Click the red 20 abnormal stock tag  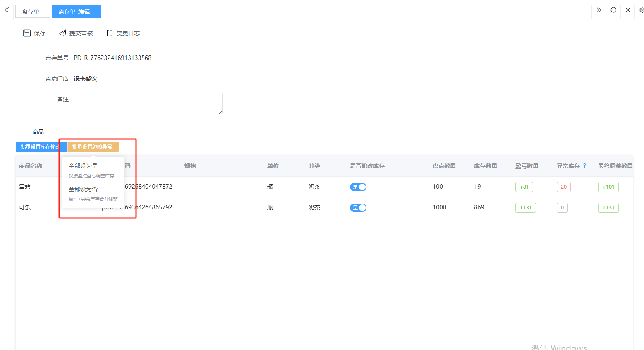(563, 187)
